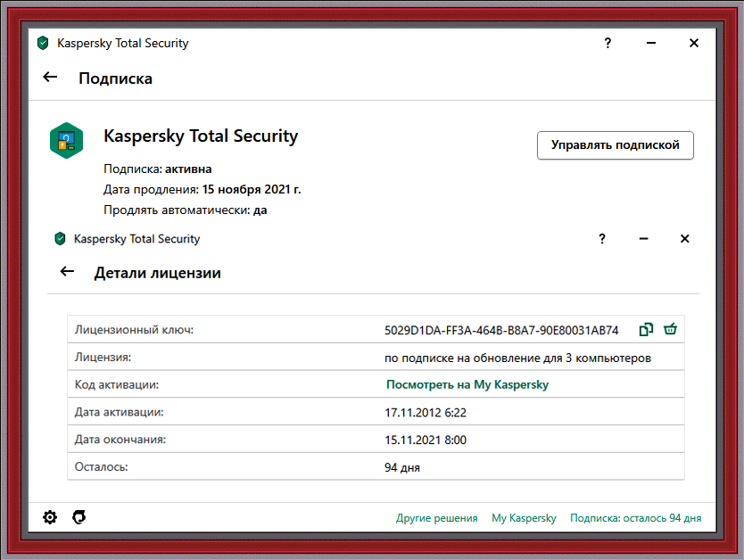The width and height of the screenshot is (744, 560).
Task: Click the Лицензия: row label
Action: [x=103, y=357]
